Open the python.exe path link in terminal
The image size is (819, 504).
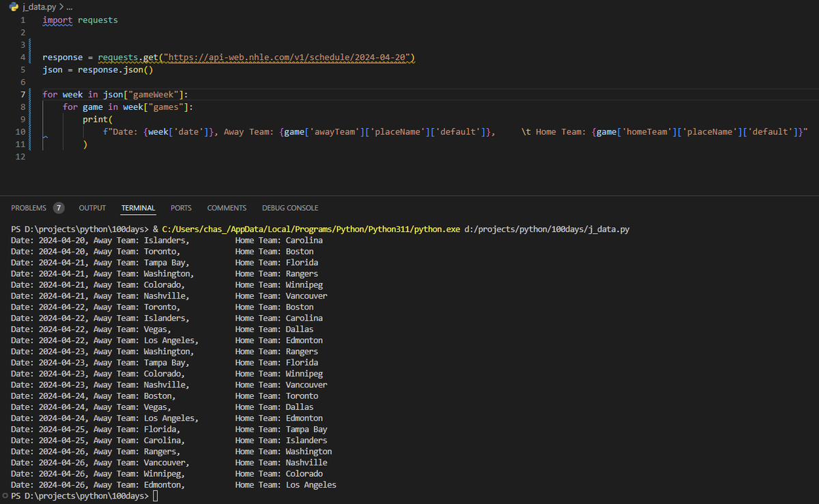click(x=311, y=230)
